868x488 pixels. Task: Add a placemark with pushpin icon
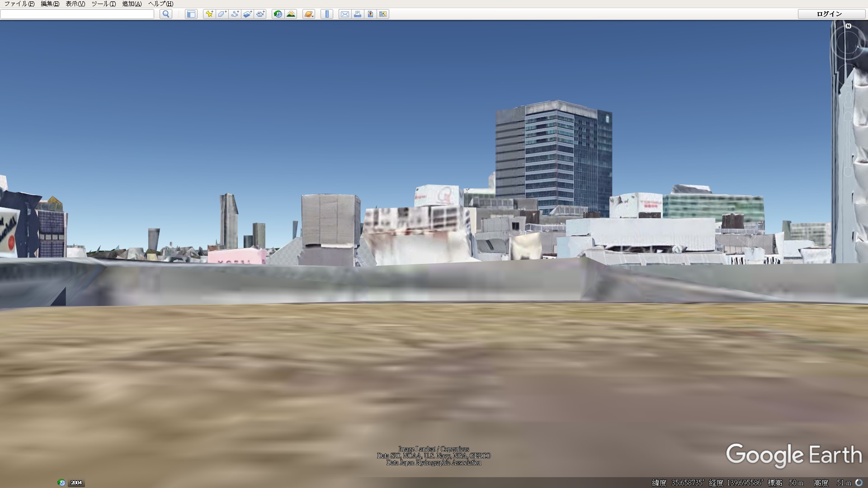[209, 14]
